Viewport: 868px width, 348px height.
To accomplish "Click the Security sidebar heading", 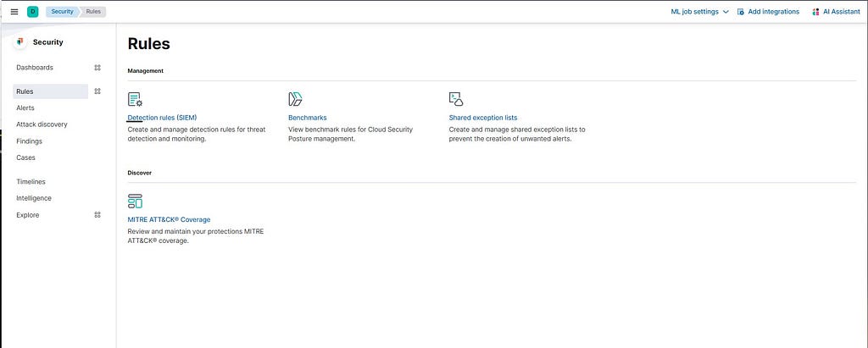I will point(48,42).
